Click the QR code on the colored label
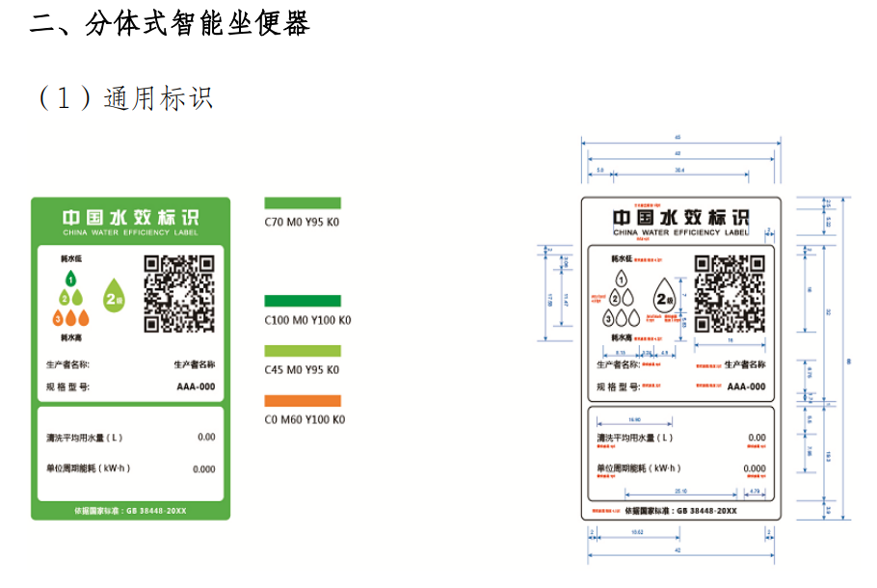Viewport: 877px width, 588px height. point(179,294)
